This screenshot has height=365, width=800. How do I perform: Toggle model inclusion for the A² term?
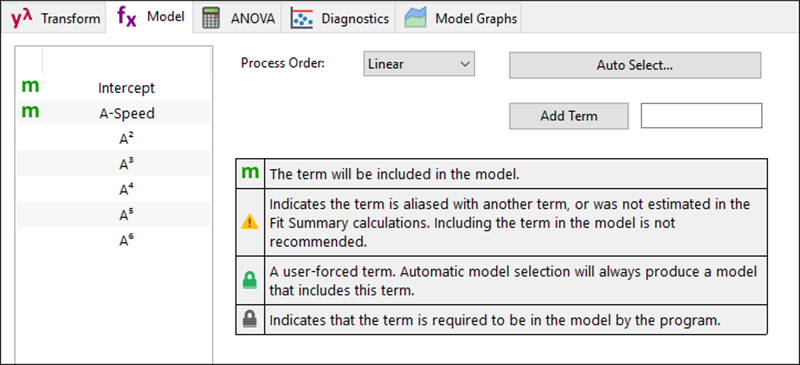point(30,138)
